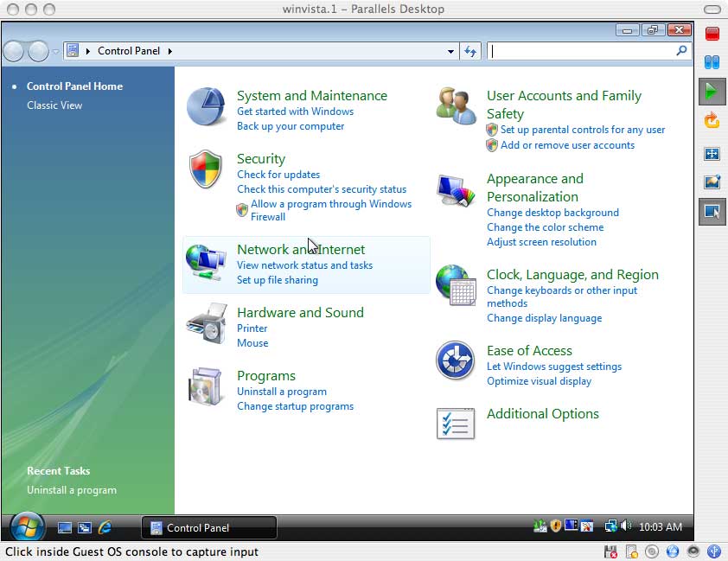The image size is (728, 561).
Task: Click the Forward navigation button
Action: tap(38, 51)
